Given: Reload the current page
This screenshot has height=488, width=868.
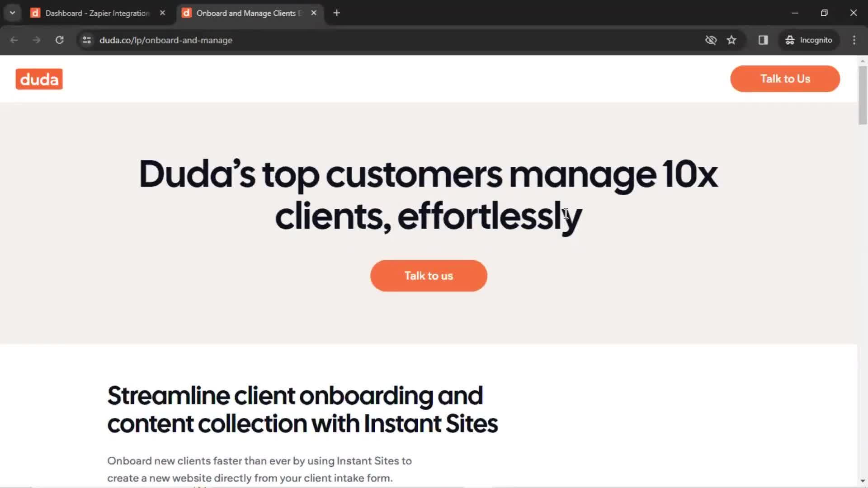Looking at the screenshot, I should (59, 40).
